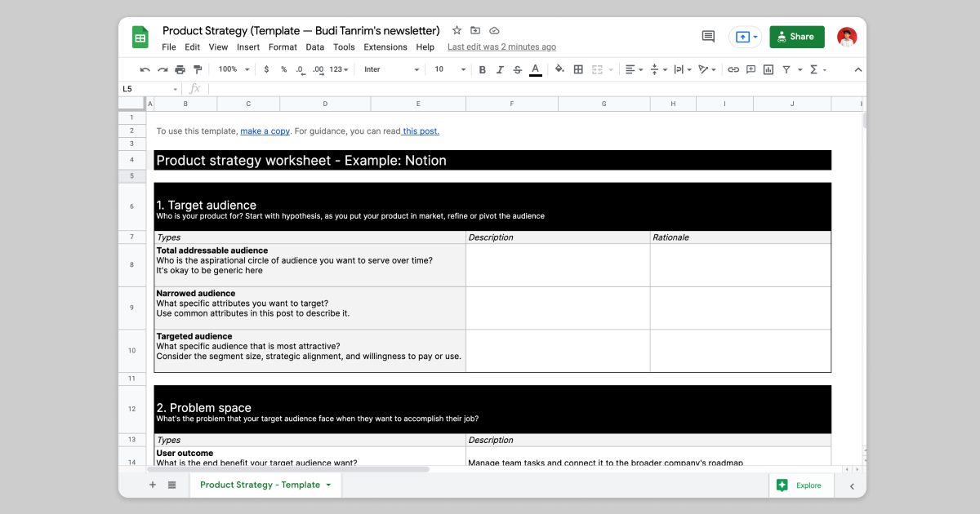This screenshot has width=980, height=514.
Task: Open the vertical align dropdown
Action: (x=658, y=70)
